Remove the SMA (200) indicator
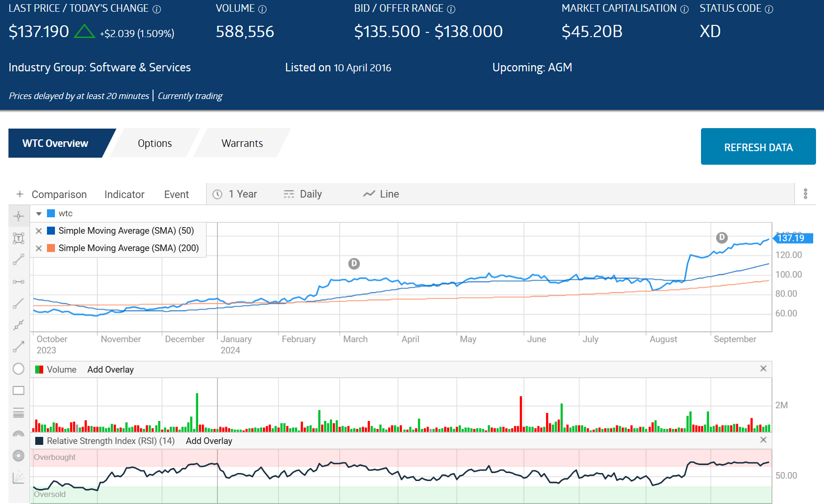Viewport: 824px width, 504px height. [x=39, y=248]
